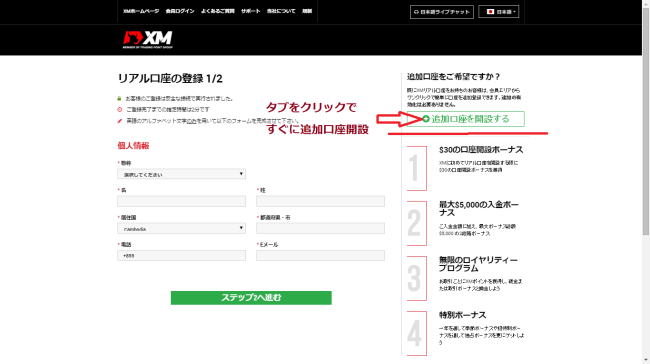Click the リアル口座の登録 1/2 heading
Viewport: 650px width, 364px height.
[170, 78]
